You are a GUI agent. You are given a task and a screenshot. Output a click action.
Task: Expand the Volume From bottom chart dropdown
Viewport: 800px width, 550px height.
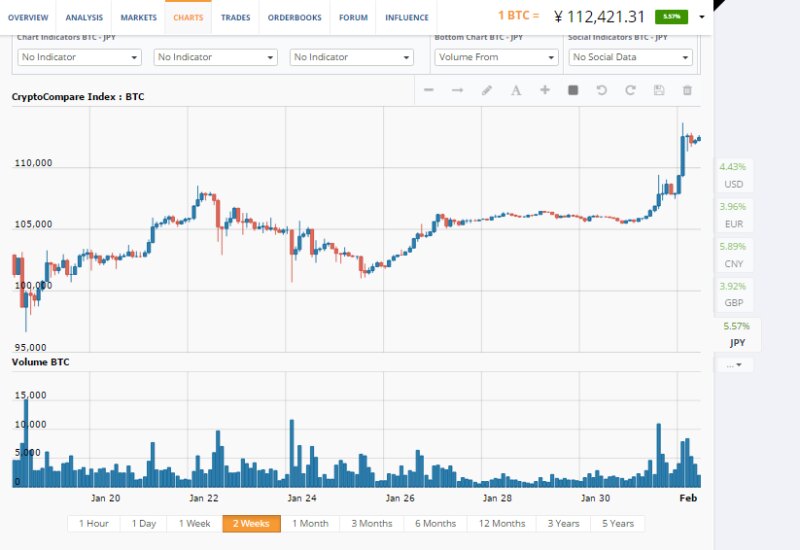(496, 57)
